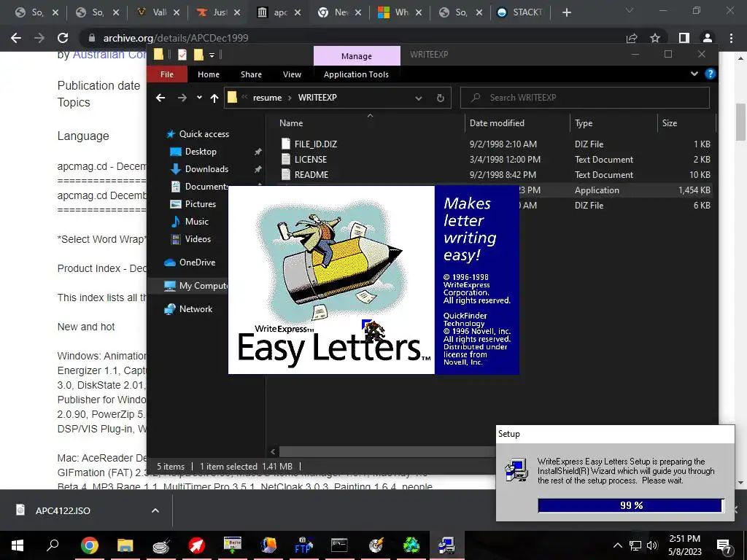Open Downloads in the navigation pane
The image size is (747, 560).
click(x=206, y=169)
